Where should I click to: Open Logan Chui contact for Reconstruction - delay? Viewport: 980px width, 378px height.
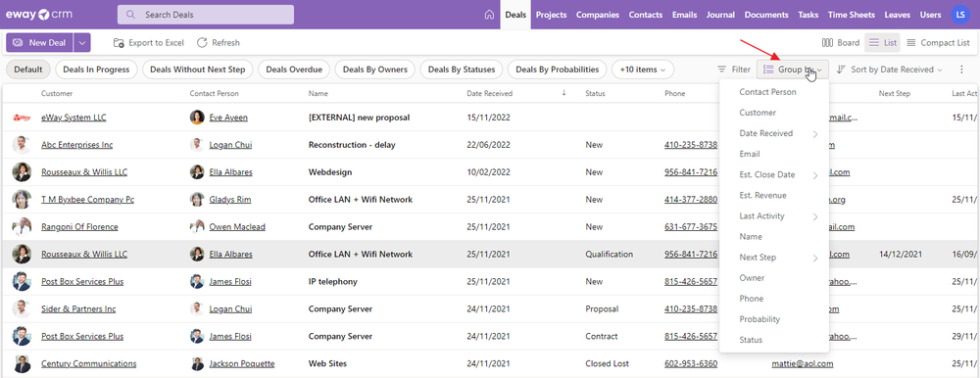tap(230, 145)
